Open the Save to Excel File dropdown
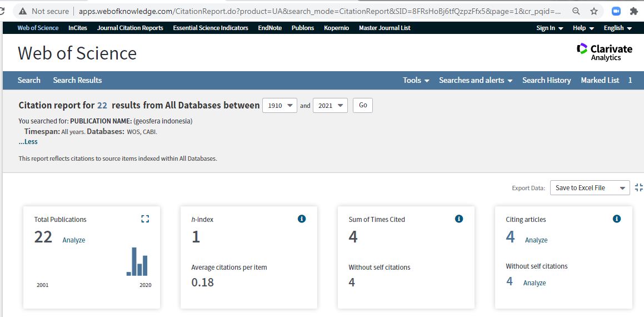644x317 pixels. point(590,187)
